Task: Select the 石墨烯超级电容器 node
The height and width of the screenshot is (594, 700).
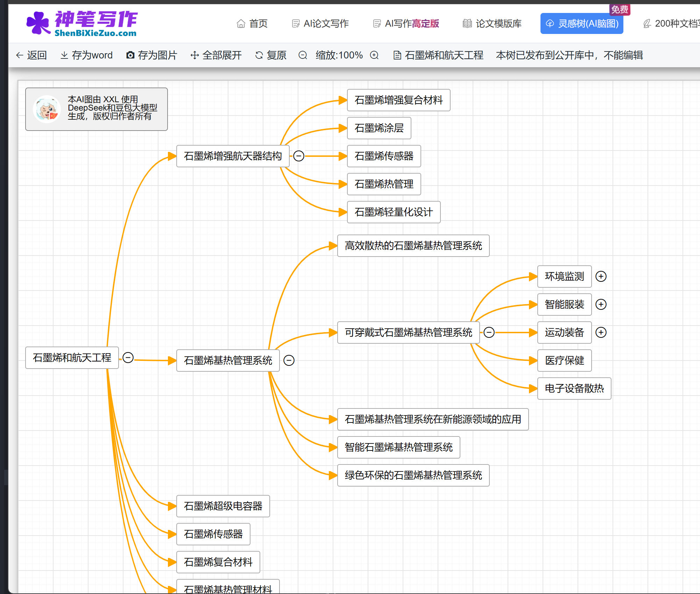Action: (223, 506)
